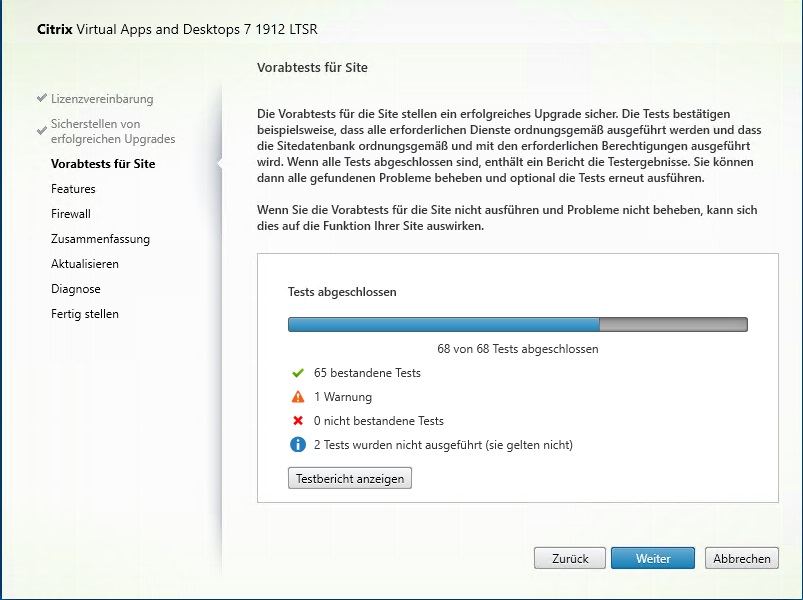Image resolution: width=803 pixels, height=600 pixels.
Task: Open the Firewall step in sidebar
Action: pos(71,214)
